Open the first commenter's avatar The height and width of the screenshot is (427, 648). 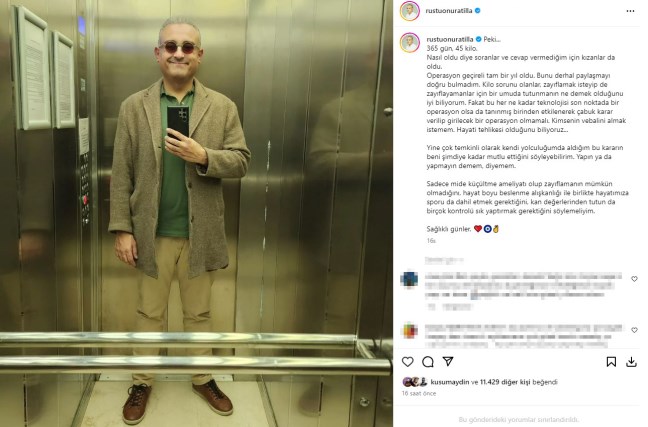coord(409,279)
